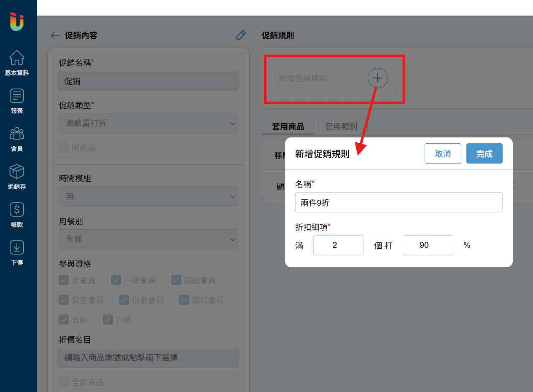This screenshot has width=533, height=392.
Task: Switch to the 套用類別 tab
Action: click(x=341, y=126)
